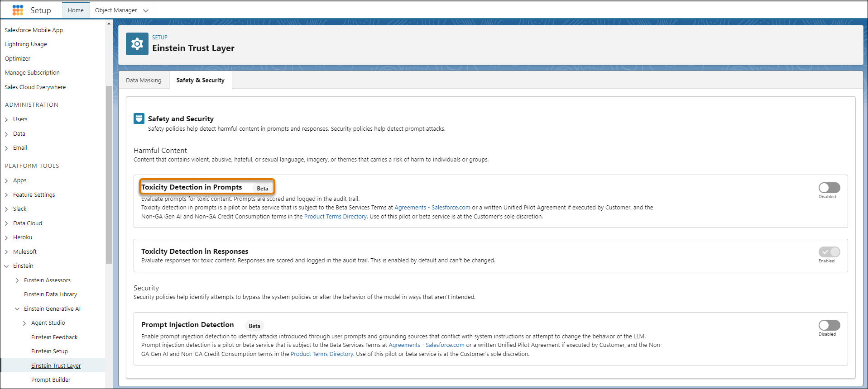
Task: Click the PLATFORM TOOLS sidebar heading
Action: click(32, 166)
